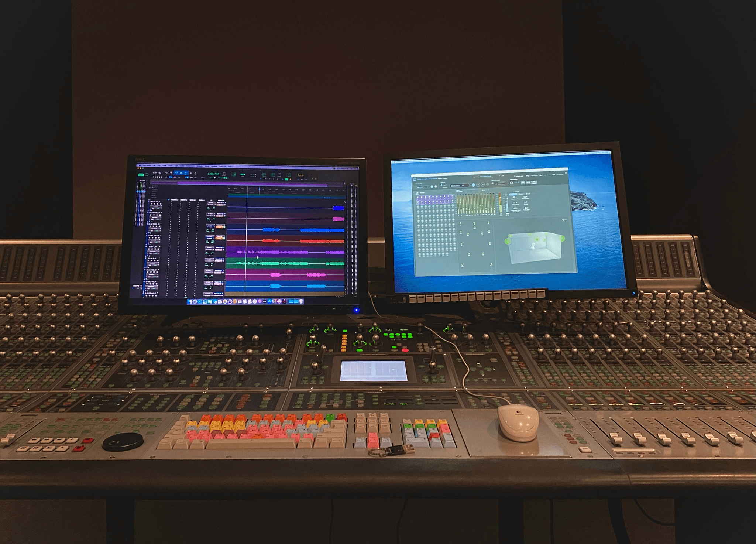Open the File menu in Pro Tools

154,165
